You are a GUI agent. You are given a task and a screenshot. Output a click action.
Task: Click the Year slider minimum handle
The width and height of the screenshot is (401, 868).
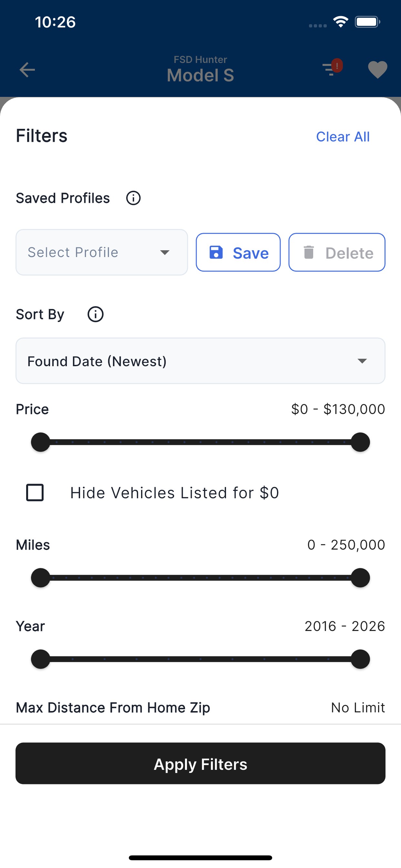tap(40, 659)
